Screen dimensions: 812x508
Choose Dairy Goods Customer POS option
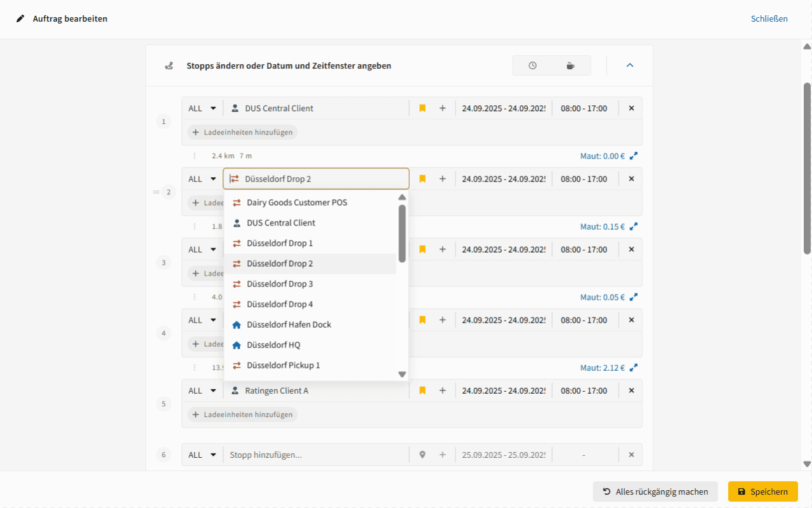click(297, 203)
